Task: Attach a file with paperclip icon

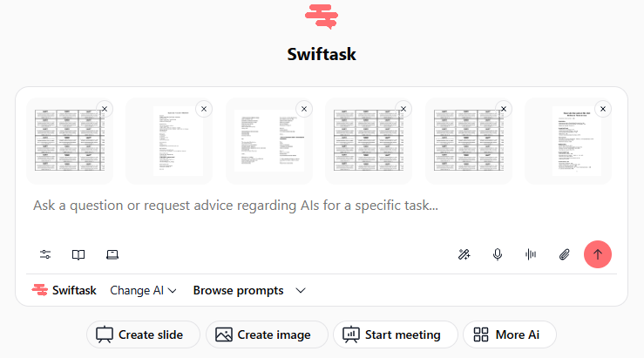Action: click(565, 254)
